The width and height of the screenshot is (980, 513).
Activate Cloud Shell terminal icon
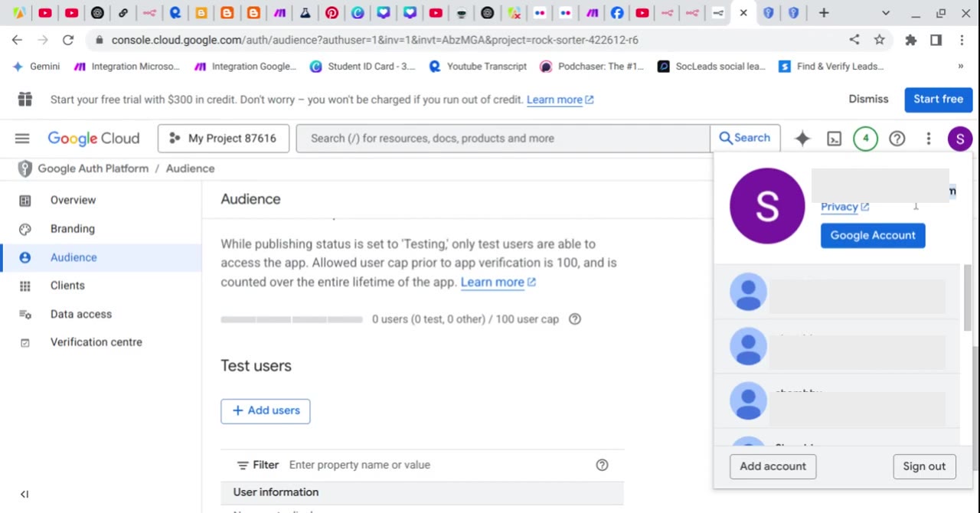834,139
